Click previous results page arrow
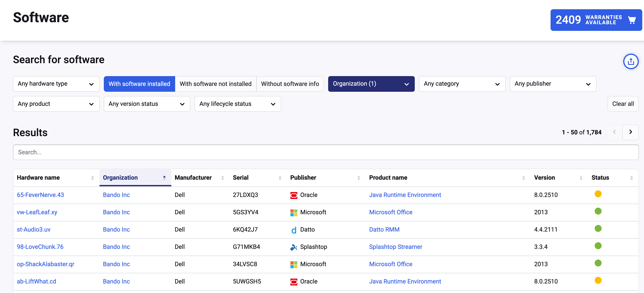The height and width of the screenshot is (293, 644). 614,132
